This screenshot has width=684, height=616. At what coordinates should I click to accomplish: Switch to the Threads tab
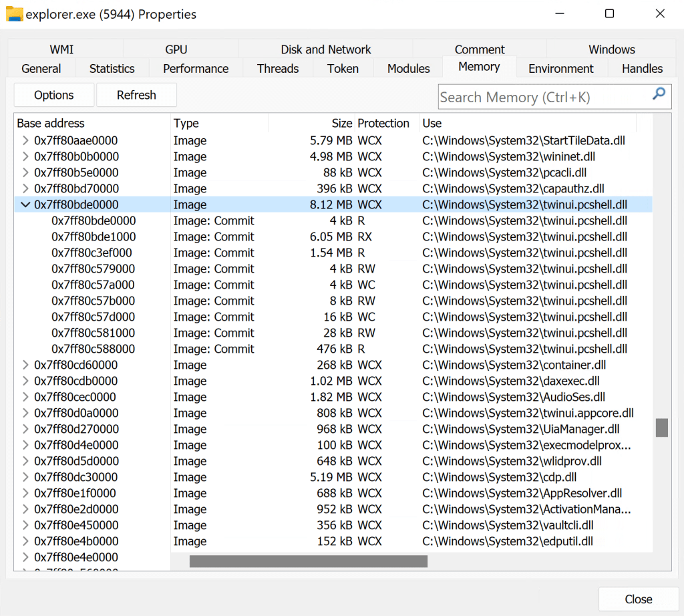point(278,69)
